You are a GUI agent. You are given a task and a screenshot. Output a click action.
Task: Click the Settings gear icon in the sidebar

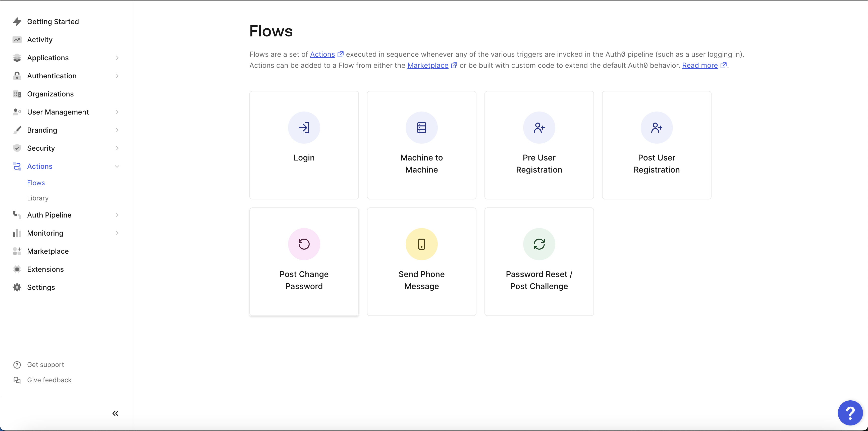pos(17,287)
